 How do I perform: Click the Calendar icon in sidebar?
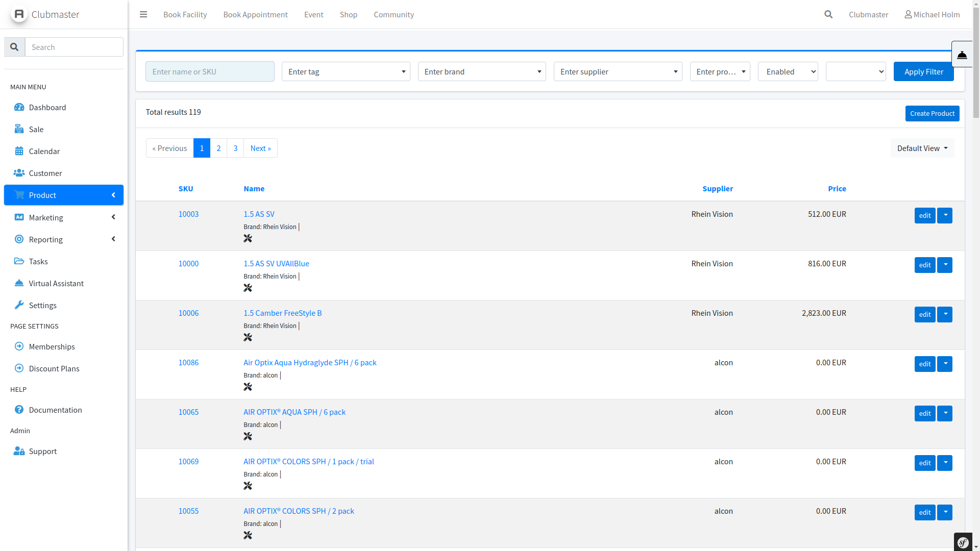(x=19, y=151)
